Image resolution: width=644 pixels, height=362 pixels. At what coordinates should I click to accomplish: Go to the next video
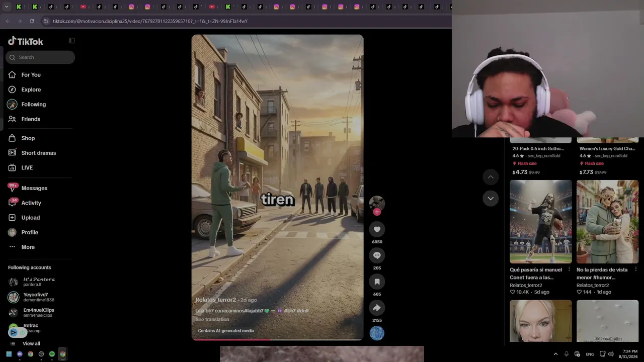coord(491,199)
